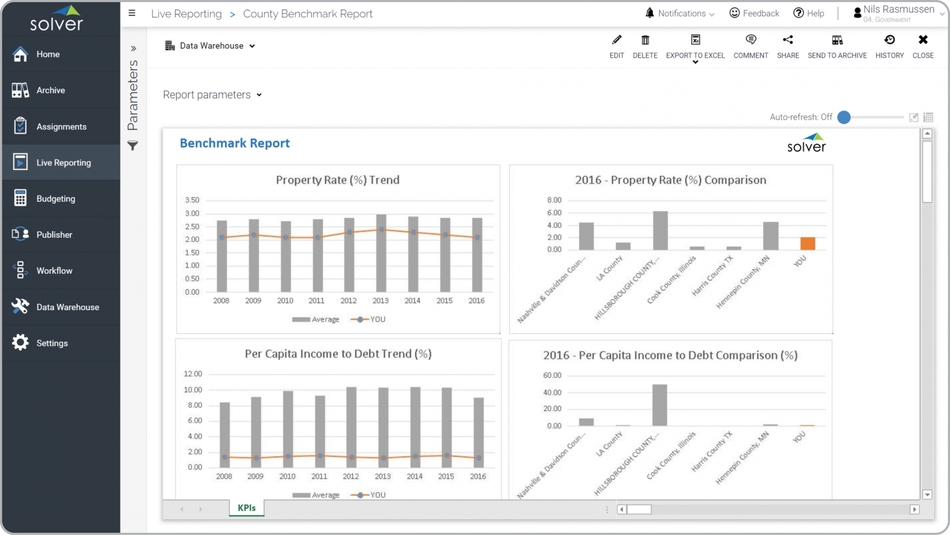Screen dimensions: 950x535
Task: Expand Report parameters section
Action: click(212, 95)
